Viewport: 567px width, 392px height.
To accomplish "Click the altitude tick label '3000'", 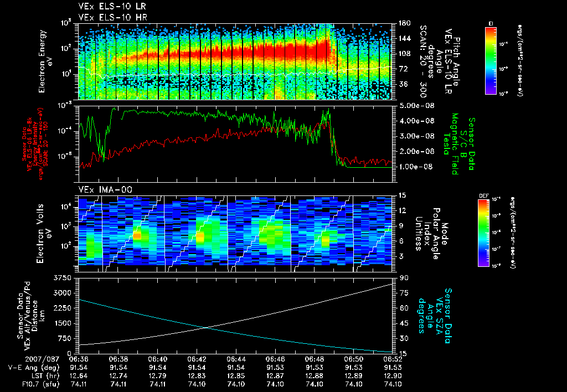I will pos(62,293).
